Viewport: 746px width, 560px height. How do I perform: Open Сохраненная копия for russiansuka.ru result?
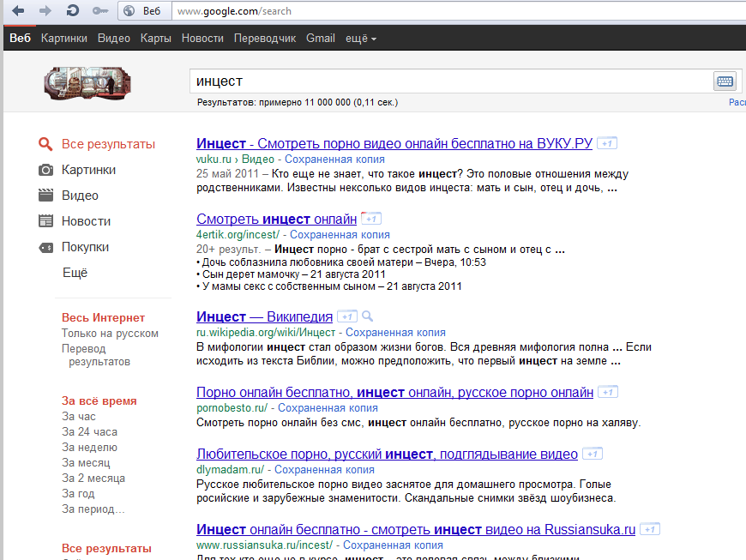393,545
